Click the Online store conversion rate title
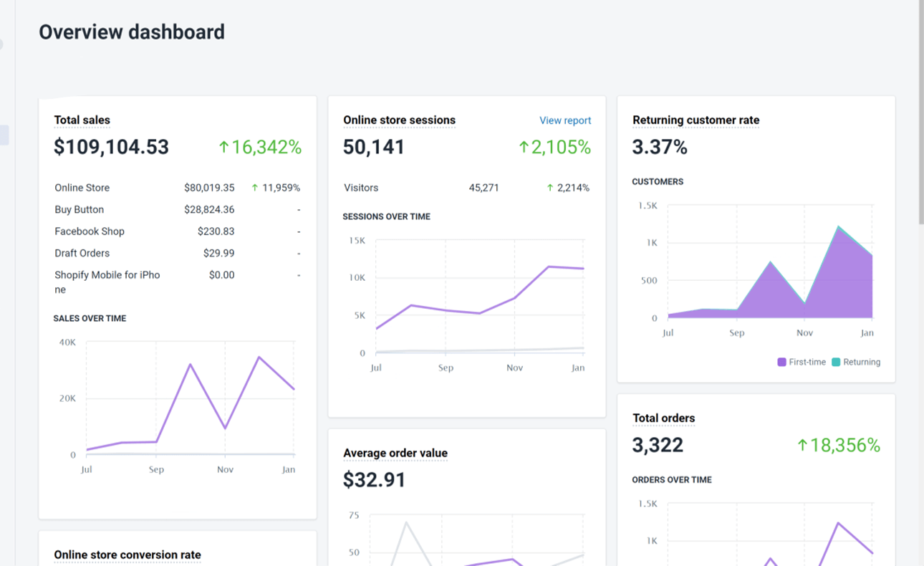This screenshot has height=566, width=924. pyautogui.click(x=127, y=555)
